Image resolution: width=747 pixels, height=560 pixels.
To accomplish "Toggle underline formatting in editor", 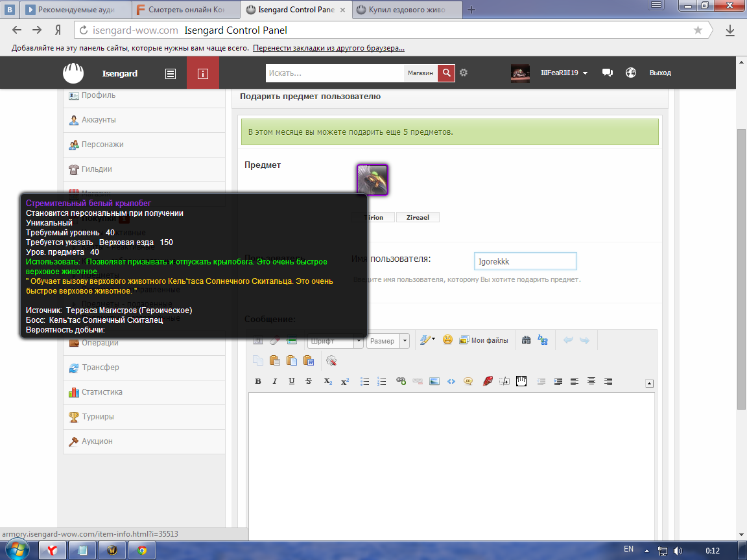I will [x=292, y=381].
